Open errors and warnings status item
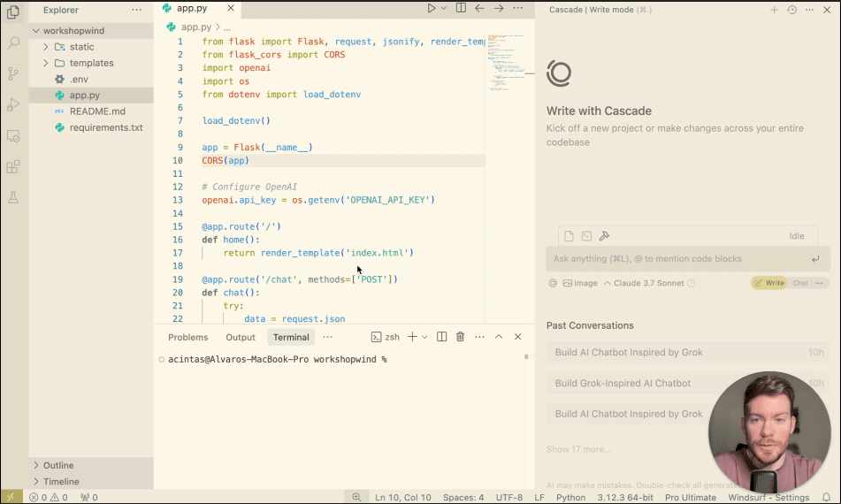The image size is (841, 504). 49,497
